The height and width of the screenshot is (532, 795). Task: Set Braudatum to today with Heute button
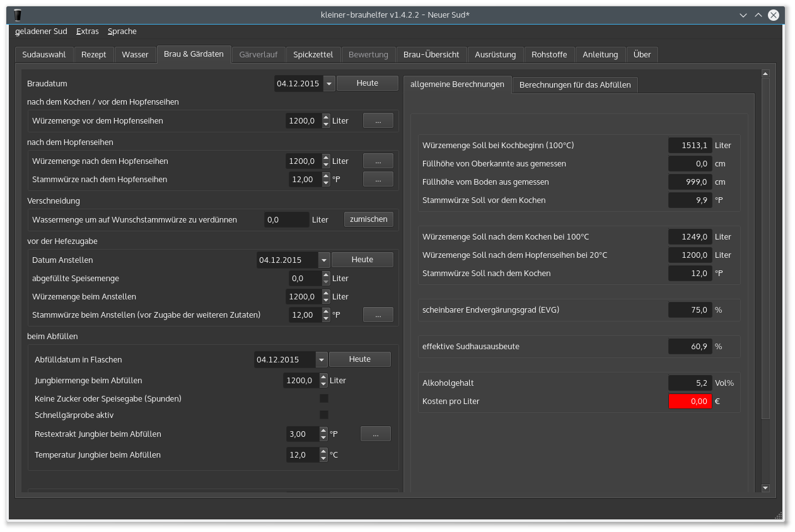pos(367,83)
